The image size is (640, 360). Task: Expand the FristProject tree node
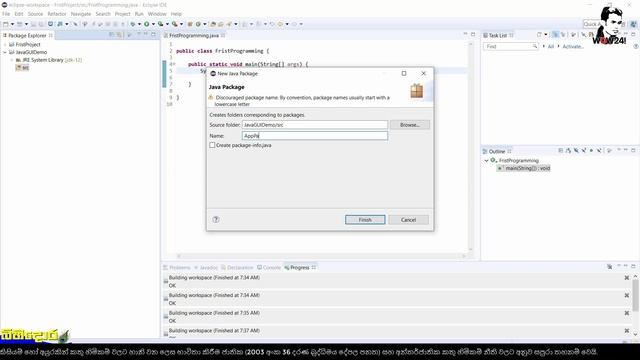(5, 44)
